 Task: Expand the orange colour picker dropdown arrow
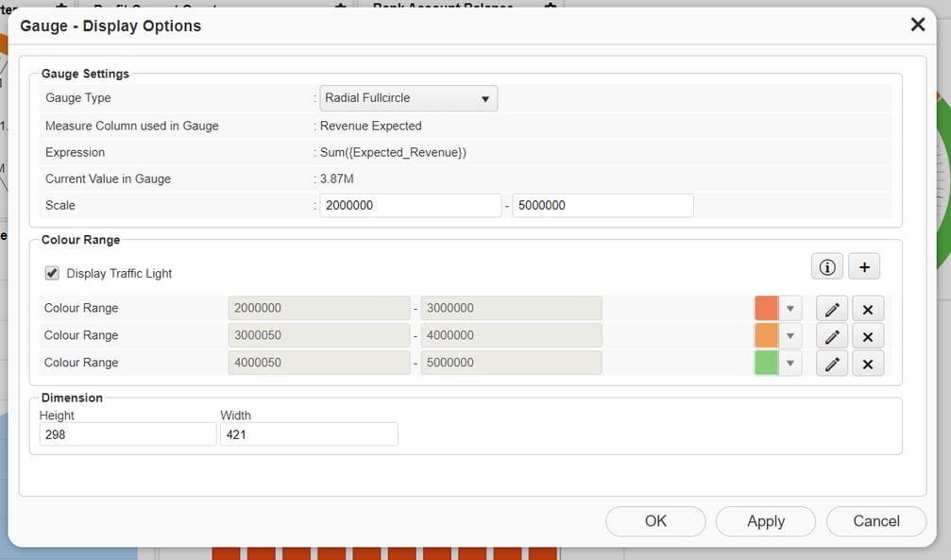pos(790,336)
